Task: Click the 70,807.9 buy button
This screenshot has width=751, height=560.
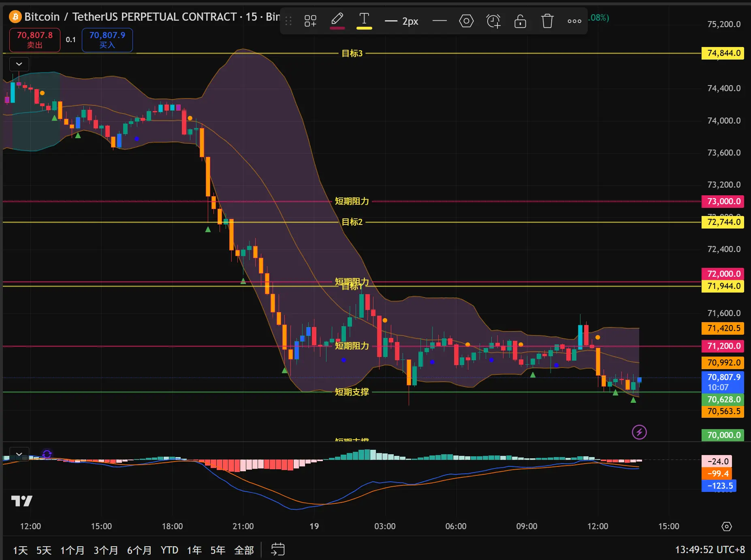Action: point(107,40)
